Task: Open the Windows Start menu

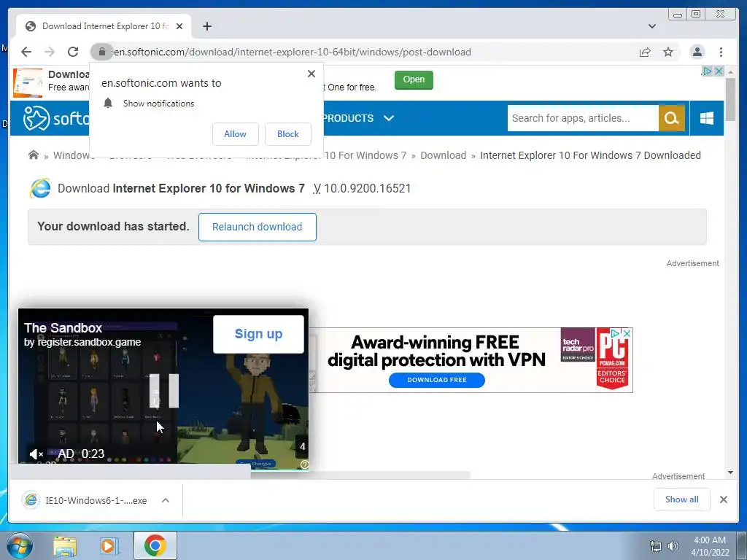Action: 20,545
